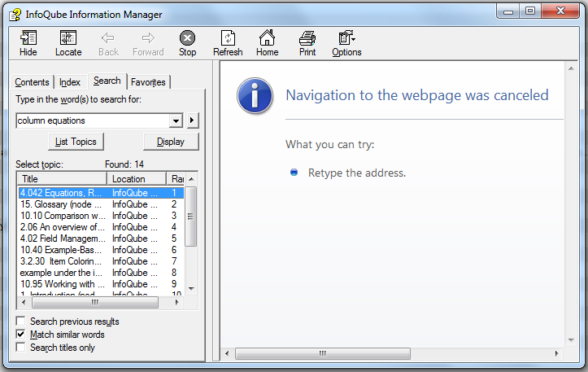Click results list vertical scrollbar thumb
Viewport: 588px width, 372px height.
click(x=191, y=217)
